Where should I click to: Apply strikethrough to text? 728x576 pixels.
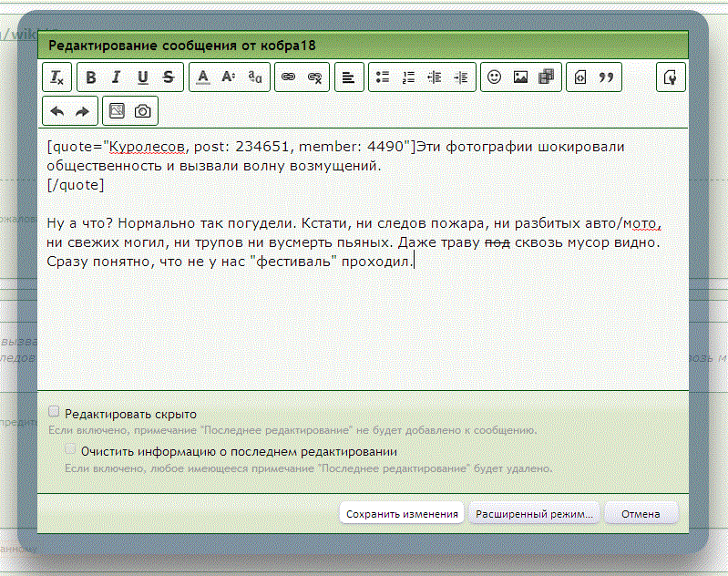168,78
